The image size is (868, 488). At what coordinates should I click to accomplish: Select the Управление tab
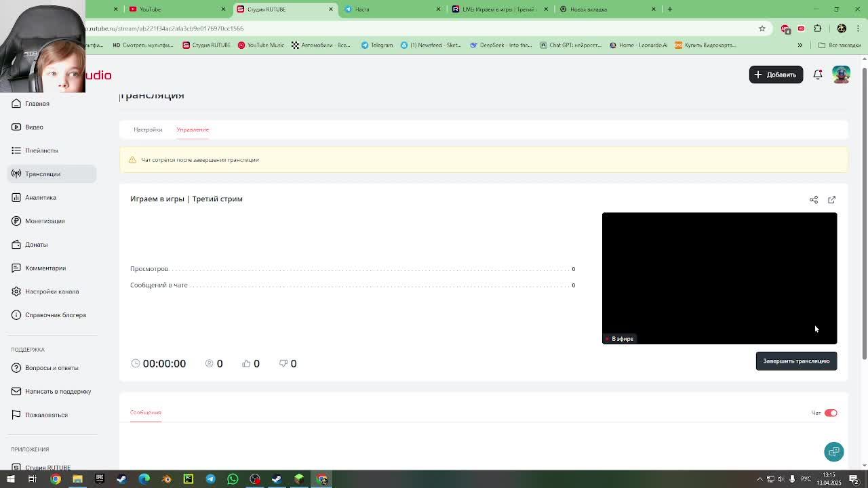point(193,129)
